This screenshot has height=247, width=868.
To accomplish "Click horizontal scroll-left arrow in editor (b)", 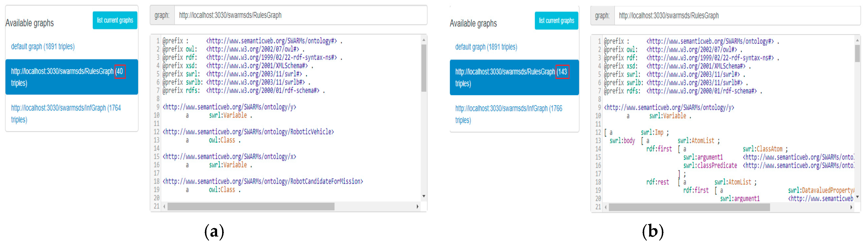I will point(606,207).
